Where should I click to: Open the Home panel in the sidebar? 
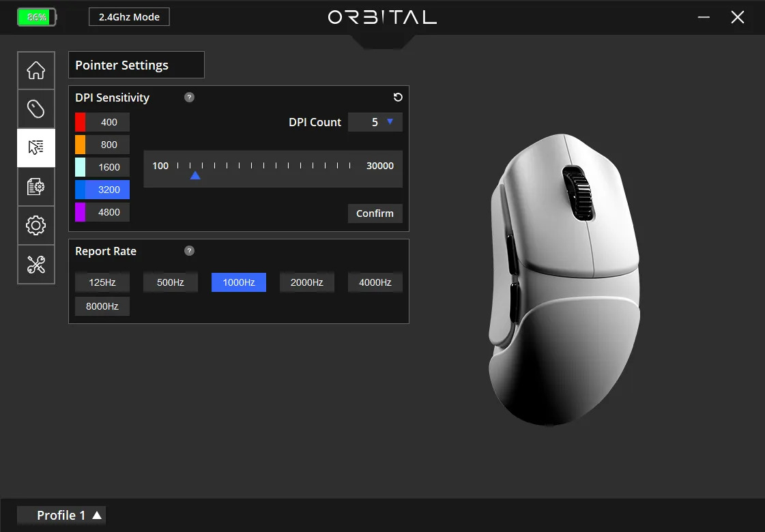(x=35, y=70)
